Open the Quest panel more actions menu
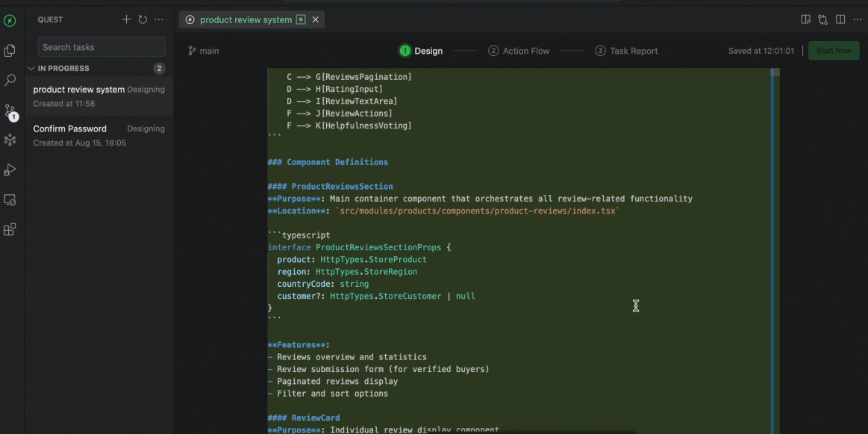Image resolution: width=868 pixels, height=434 pixels. pos(159,19)
